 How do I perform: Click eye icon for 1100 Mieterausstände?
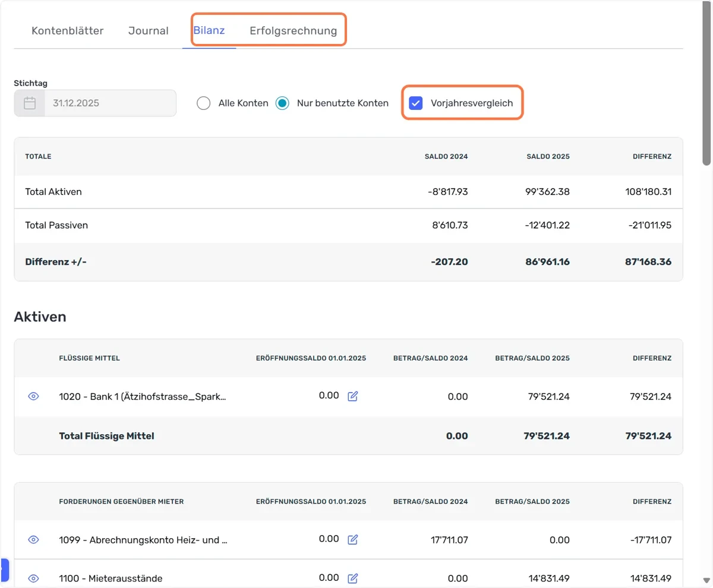[34, 578]
